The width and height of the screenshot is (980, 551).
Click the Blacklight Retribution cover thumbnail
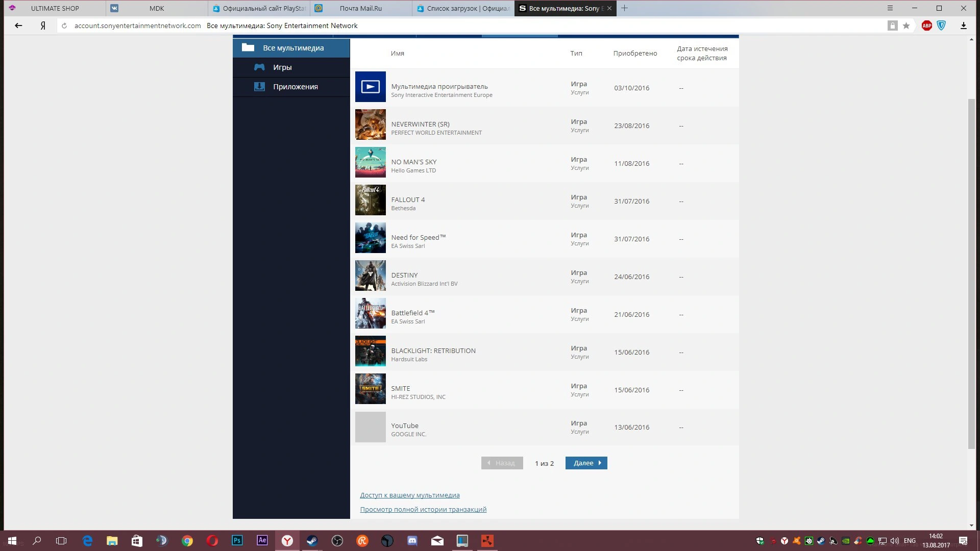click(x=371, y=351)
